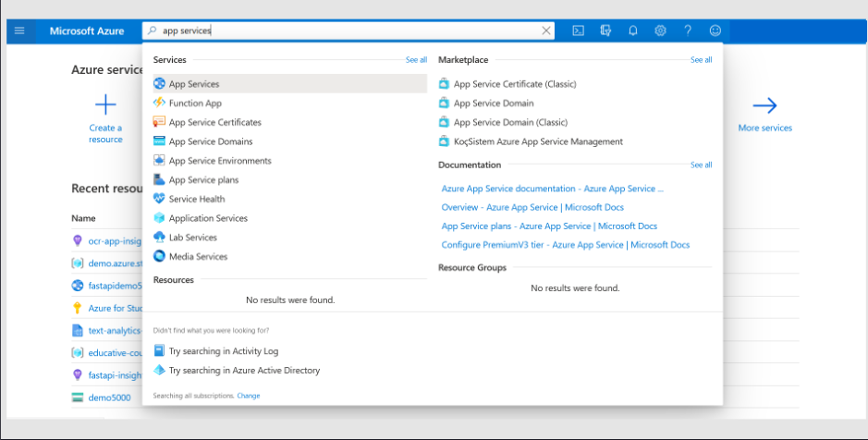
Task: Open text-analytics recent resource
Action: 115,330
